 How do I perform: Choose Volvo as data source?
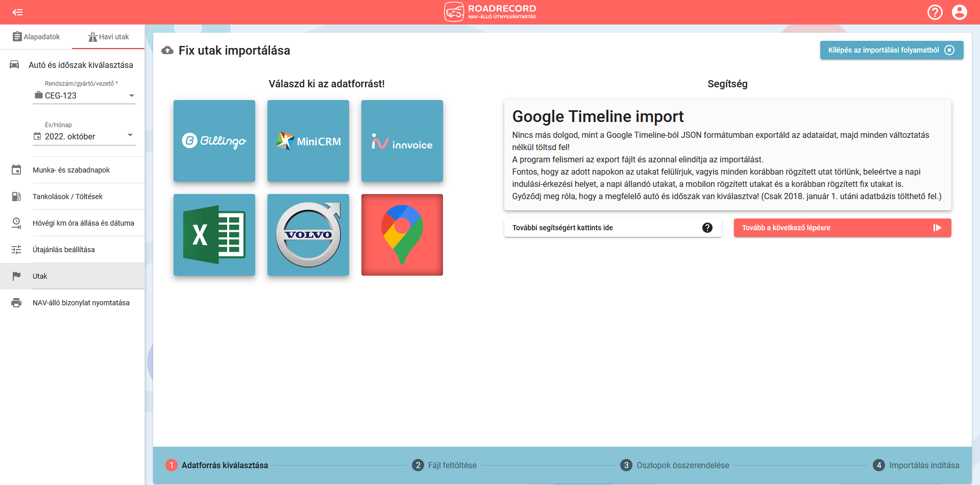tap(308, 235)
